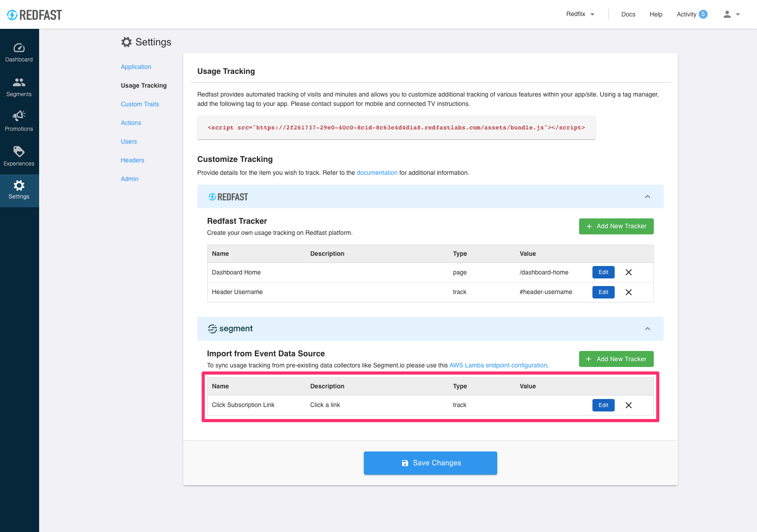Screen dimensions: 757x532
Task: Select 'Click a link' description cell
Action: 325,405
